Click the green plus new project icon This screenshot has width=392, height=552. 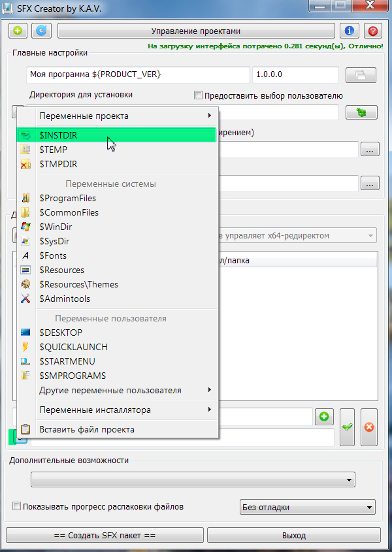(x=18, y=31)
